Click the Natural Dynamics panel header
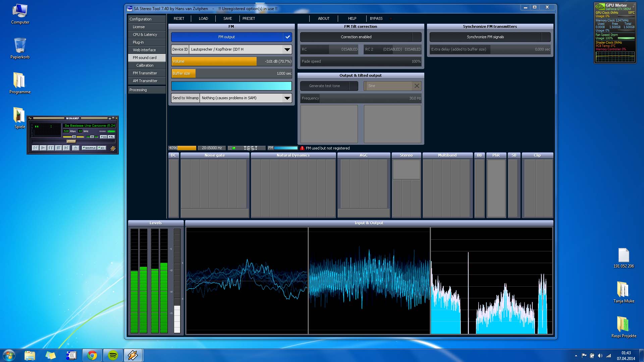The width and height of the screenshot is (644, 362). 293,155
